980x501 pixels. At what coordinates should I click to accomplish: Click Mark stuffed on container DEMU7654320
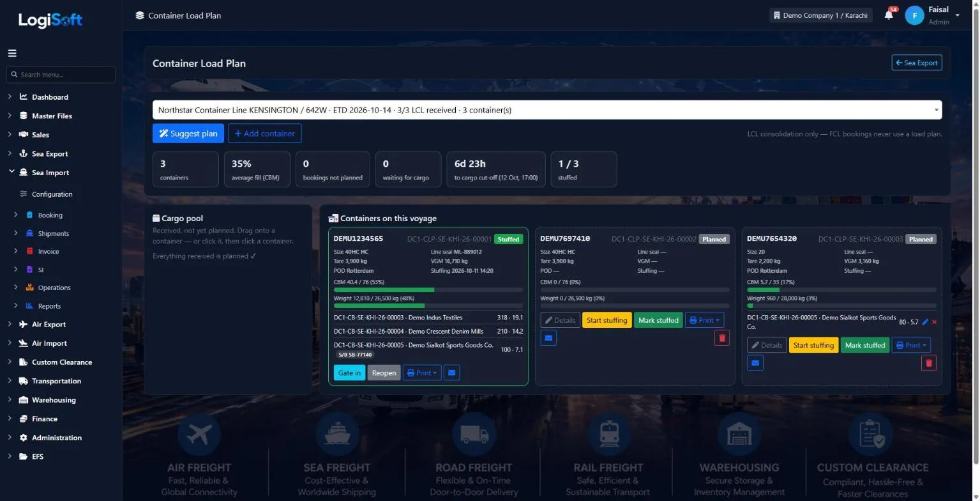pyautogui.click(x=865, y=345)
